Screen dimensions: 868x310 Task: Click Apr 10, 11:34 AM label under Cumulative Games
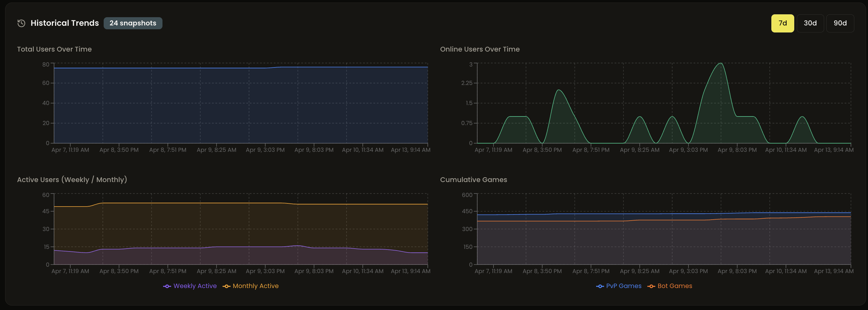point(786,271)
